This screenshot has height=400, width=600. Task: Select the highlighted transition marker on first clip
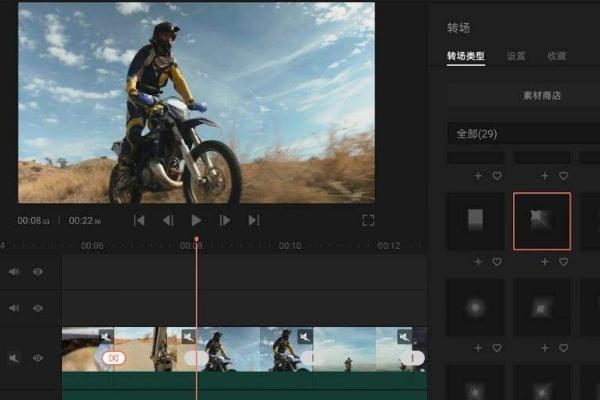click(x=114, y=358)
